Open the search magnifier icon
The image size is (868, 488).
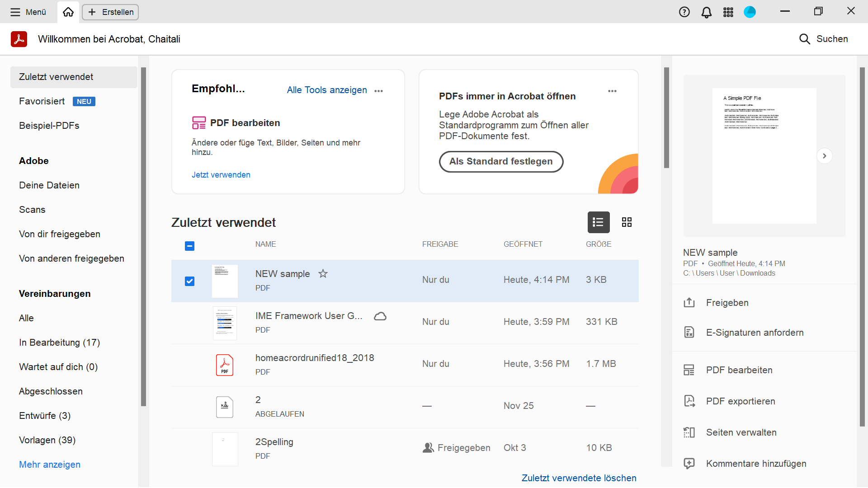805,39
